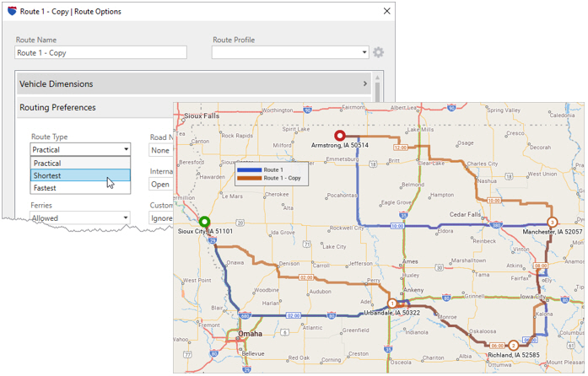Choose Fastest in Route Type list
588x376 pixels.
pyautogui.click(x=80, y=188)
